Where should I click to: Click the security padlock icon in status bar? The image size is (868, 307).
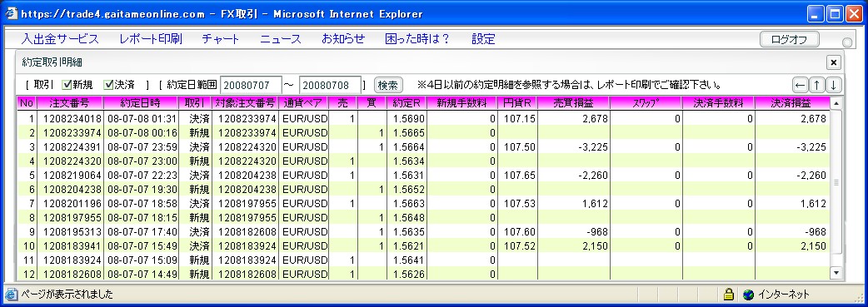729,295
